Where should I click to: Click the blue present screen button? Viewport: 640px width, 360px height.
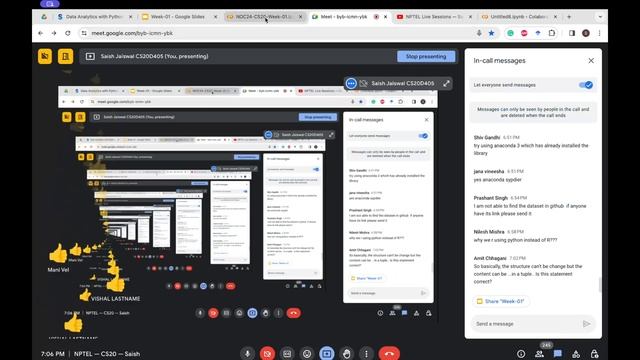tap(327, 353)
